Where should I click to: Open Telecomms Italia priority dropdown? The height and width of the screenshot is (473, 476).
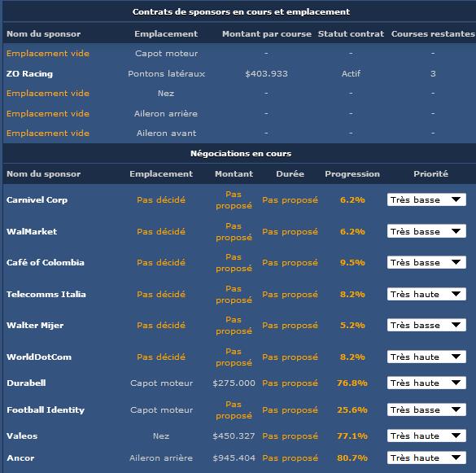[426, 294]
